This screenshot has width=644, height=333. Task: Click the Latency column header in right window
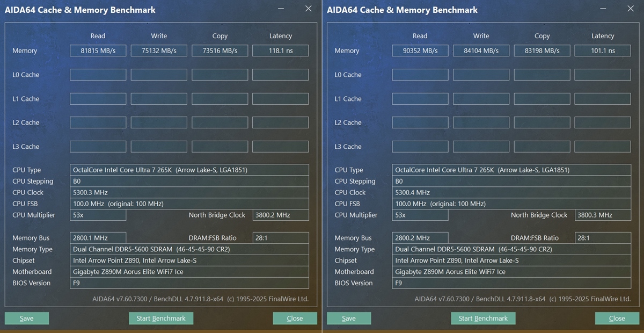click(x=603, y=36)
